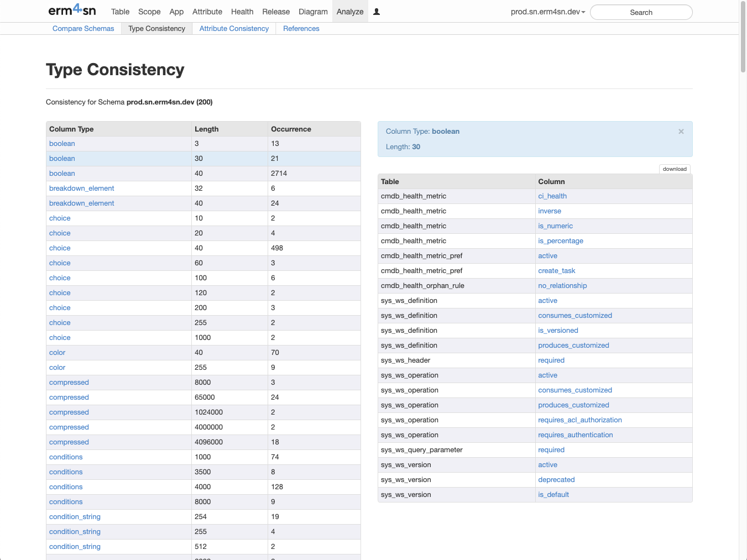Switch to the Attribute Consistency tab
This screenshot has height=560, width=747.
click(x=234, y=29)
